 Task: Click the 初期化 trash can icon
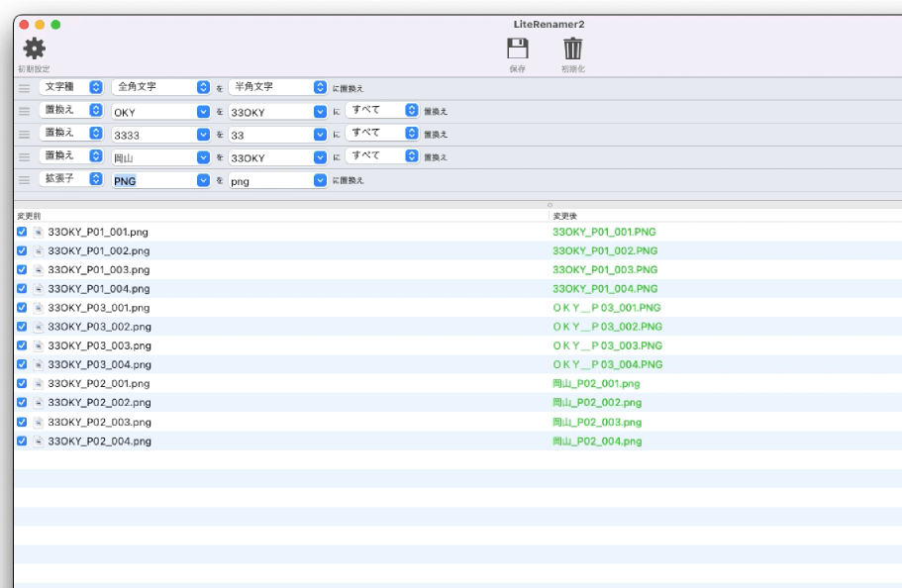tap(572, 49)
